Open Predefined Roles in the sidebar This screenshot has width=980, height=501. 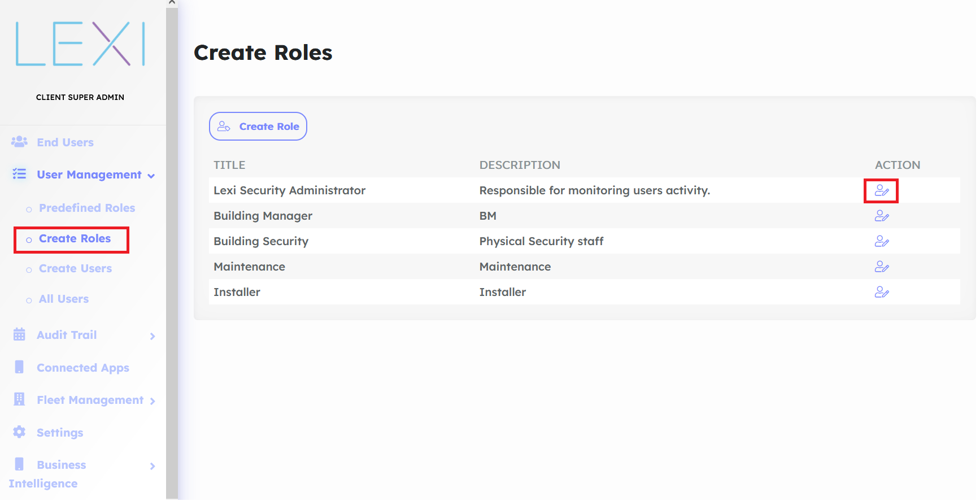pos(86,208)
